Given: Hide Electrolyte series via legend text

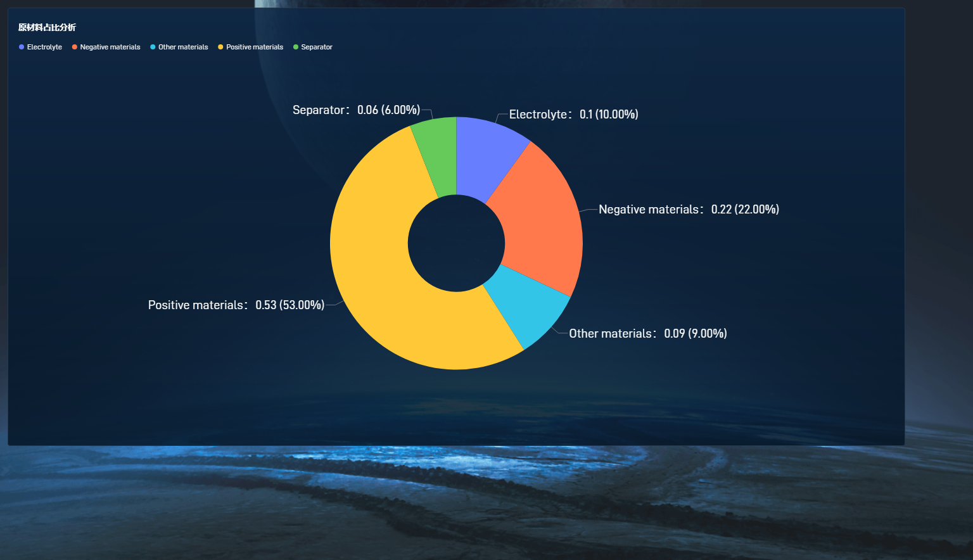Looking at the screenshot, I should click(x=44, y=47).
